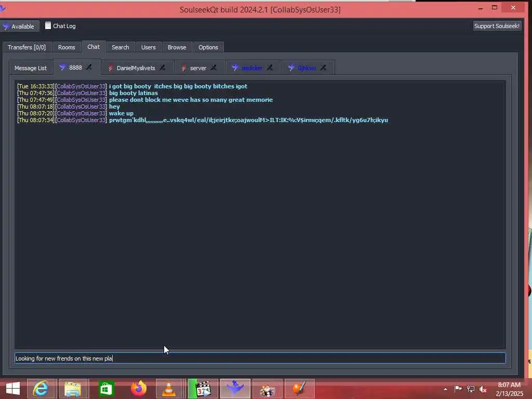Switch to the Options tab
The height and width of the screenshot is (399, 532).
click(x=208, y=47)
